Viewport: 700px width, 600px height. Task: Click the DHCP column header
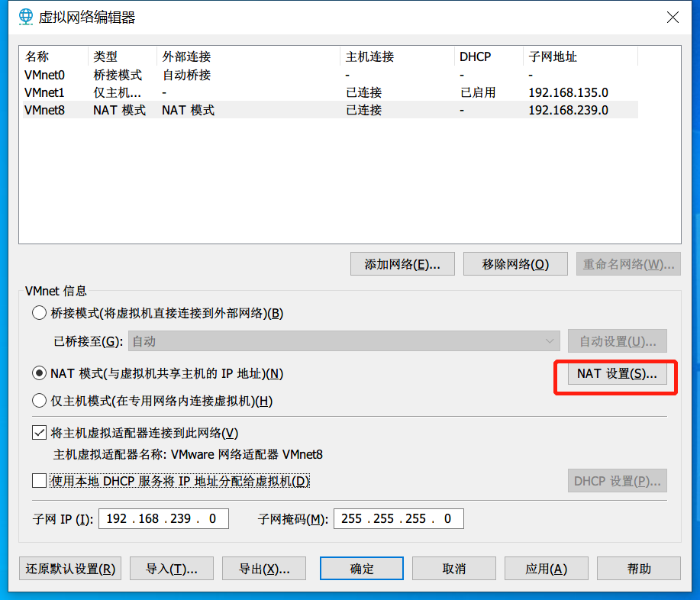point(489,56)
